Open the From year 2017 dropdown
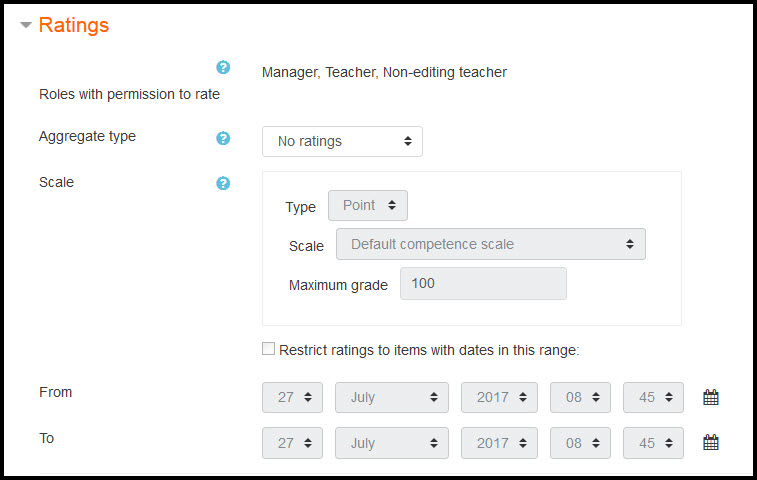 click(x=499, y=397)
